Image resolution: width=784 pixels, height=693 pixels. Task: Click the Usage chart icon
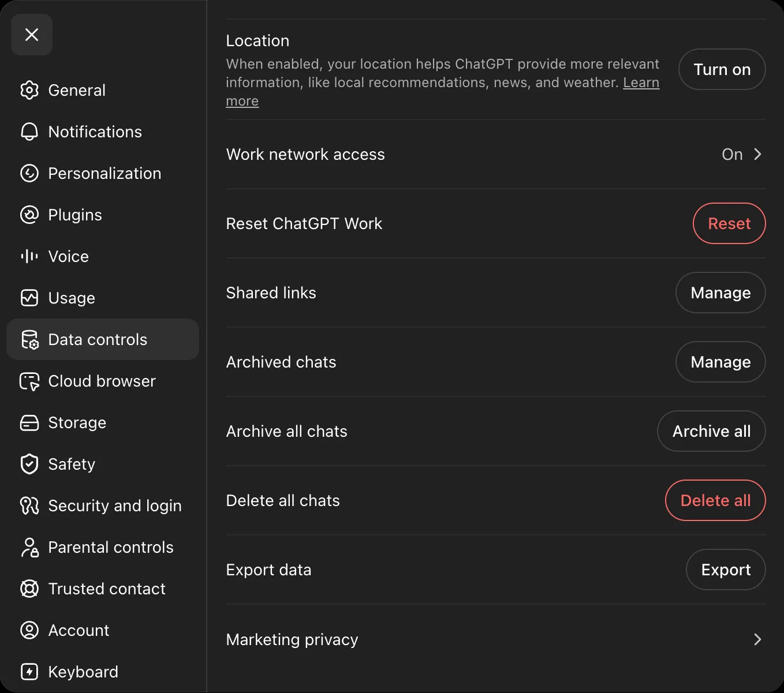[x=29, y=298]
